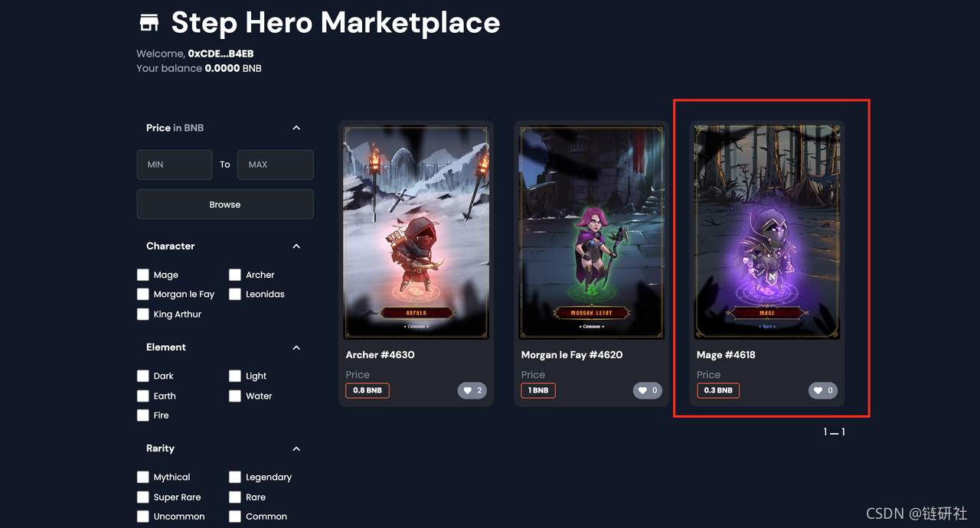Image resolution: width=980 pixels, height=528 pixels.
Task: Collapse the Rarity filter section chevron
Action: [296, 449]
